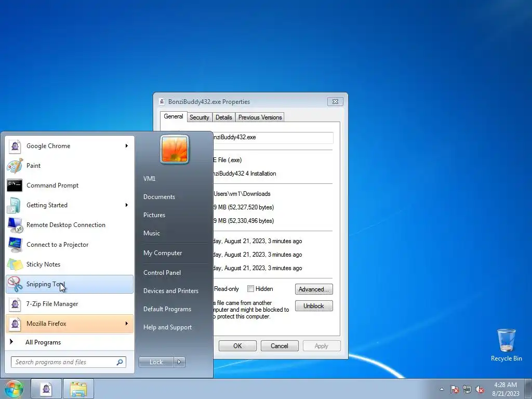Image resolution: width=532 pixels, height=399 pixels.
Task: Switch to the Security tab
Action: pos(199,117)
